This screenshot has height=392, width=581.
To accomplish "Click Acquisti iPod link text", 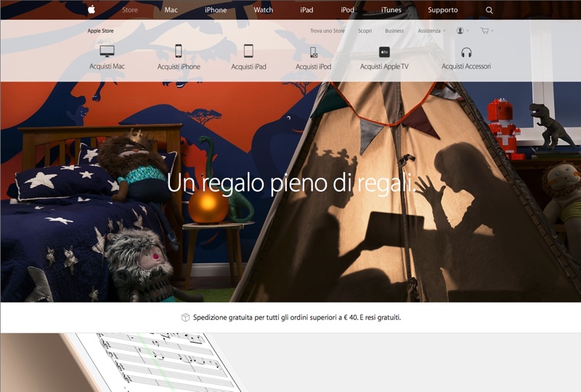I will (x=314, y=67).
